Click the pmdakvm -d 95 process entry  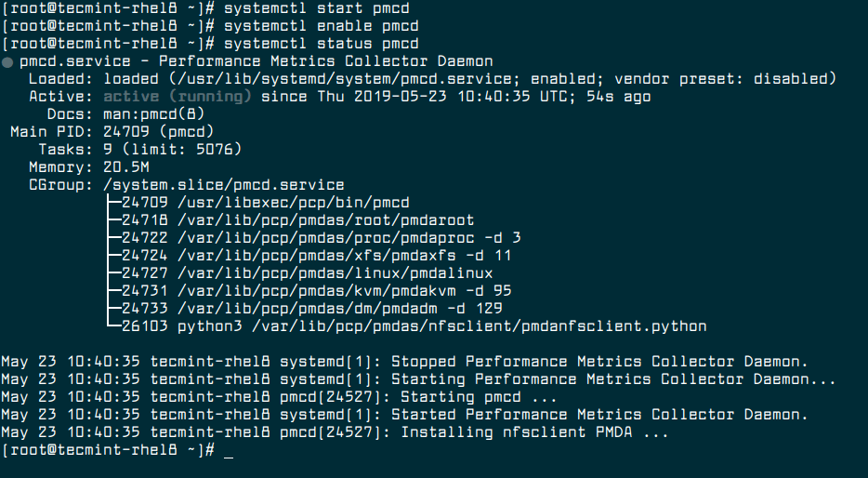(317, 291)
